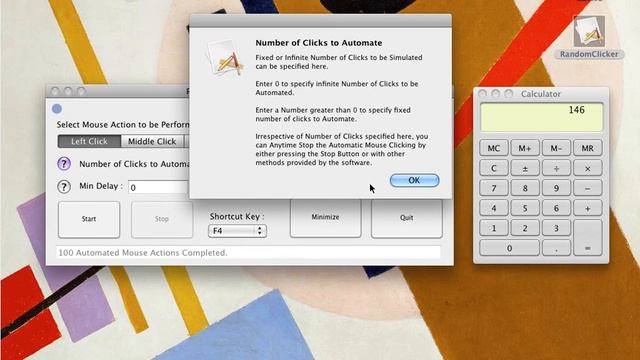Image resolution: width=640 pixels, height=360 pixels.
Task: Click the 2 key on Calculator
Action: [x=525, y=228]
